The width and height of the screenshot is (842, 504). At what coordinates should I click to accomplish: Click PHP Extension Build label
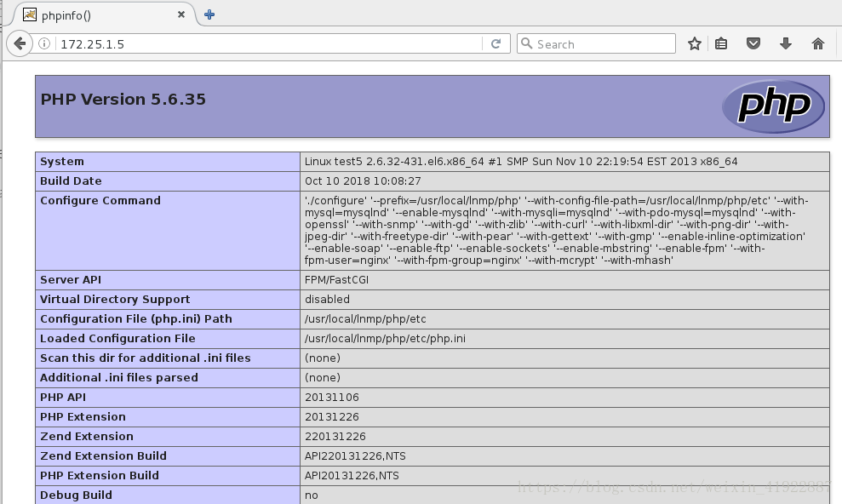point(100,476)
